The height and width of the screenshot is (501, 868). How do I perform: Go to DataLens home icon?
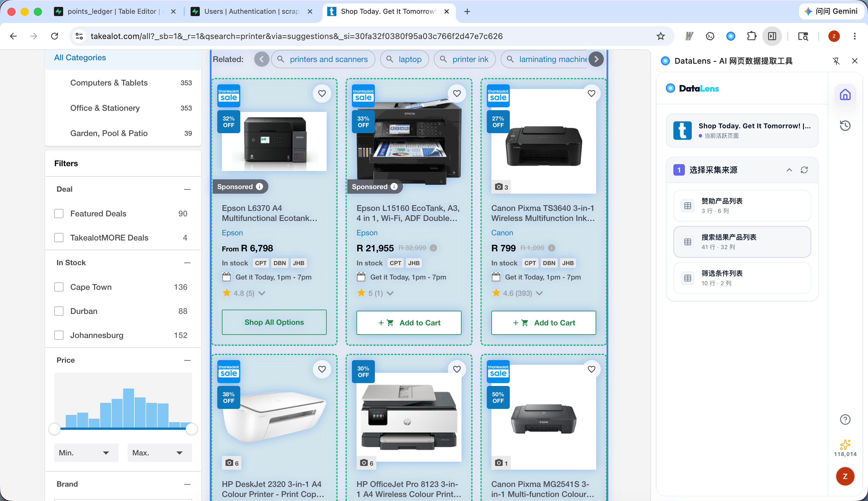click(845, 95)
